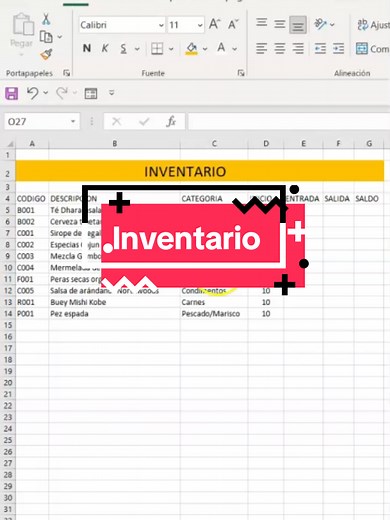Select cell with code P001
Viewport: 390px width, 520px height.
tap(32, 314)
